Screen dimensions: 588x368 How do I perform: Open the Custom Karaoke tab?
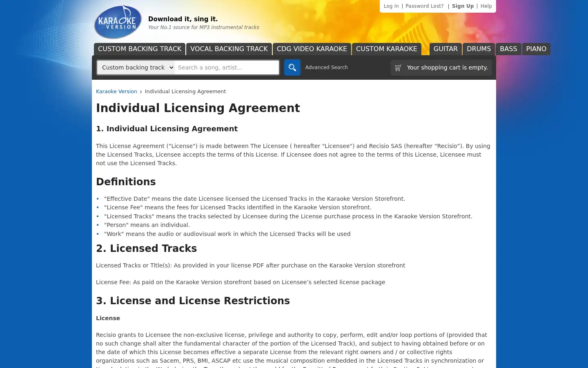(x=387, y=49)
